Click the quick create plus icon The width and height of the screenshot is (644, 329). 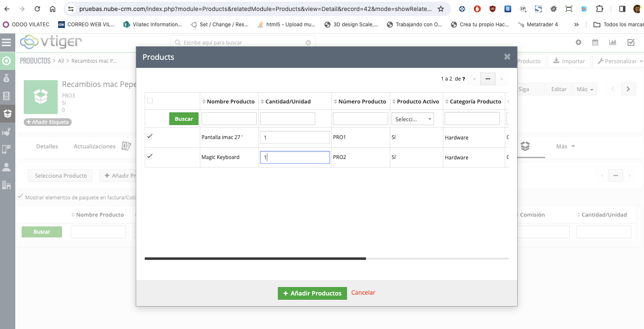coord(578,42)
